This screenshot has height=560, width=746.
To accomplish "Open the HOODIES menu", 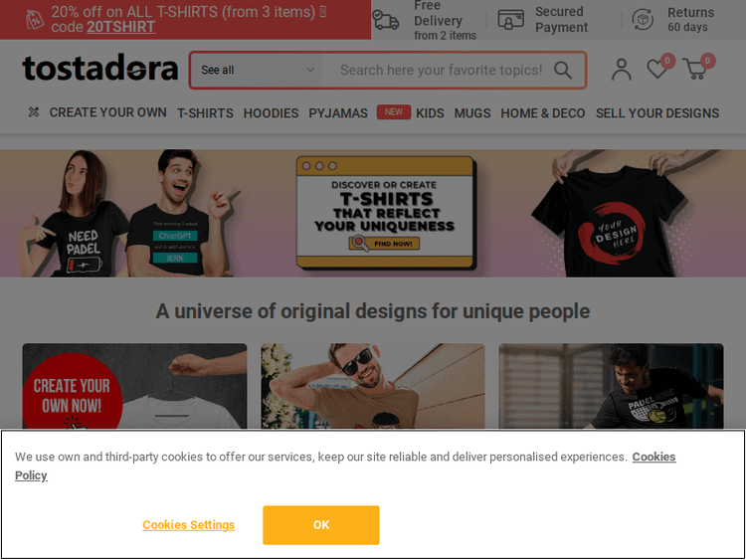I will pyautogui.click(x=271, y=113).
